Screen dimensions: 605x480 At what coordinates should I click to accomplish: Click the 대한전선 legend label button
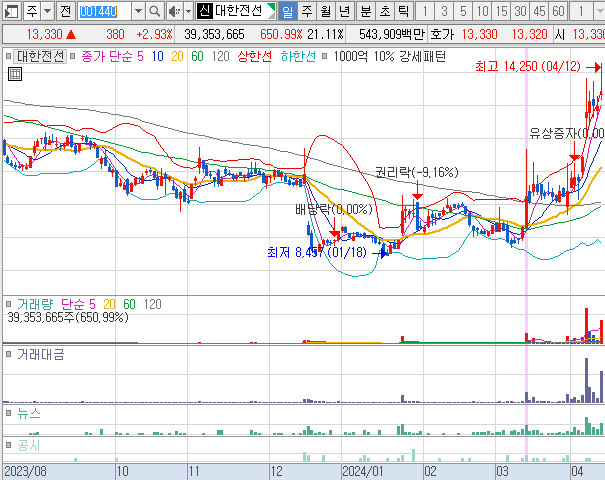pos(40,56)
